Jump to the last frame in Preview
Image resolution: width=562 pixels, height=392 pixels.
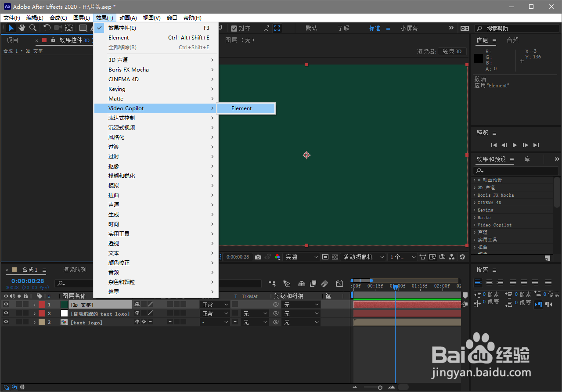tap(536, 145)
